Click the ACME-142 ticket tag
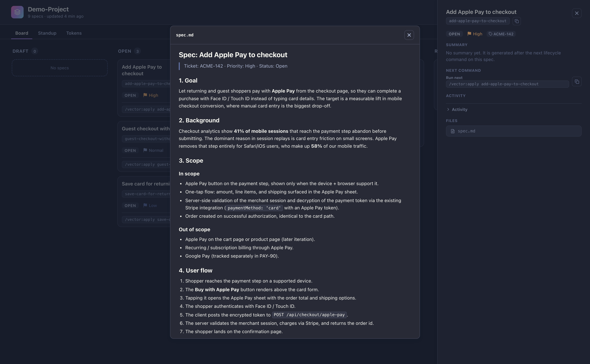Screen dimensions: 590x364 [501, 34]
